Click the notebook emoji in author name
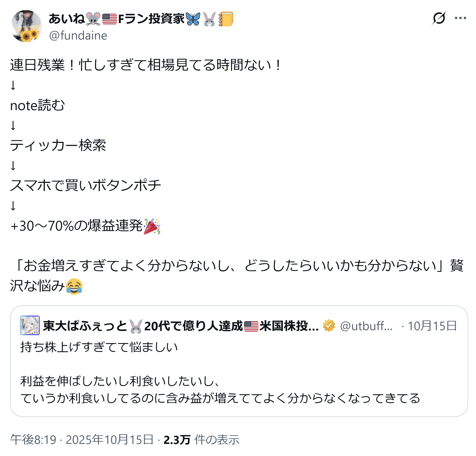This screenshot has height=456, width=476. 226,19
